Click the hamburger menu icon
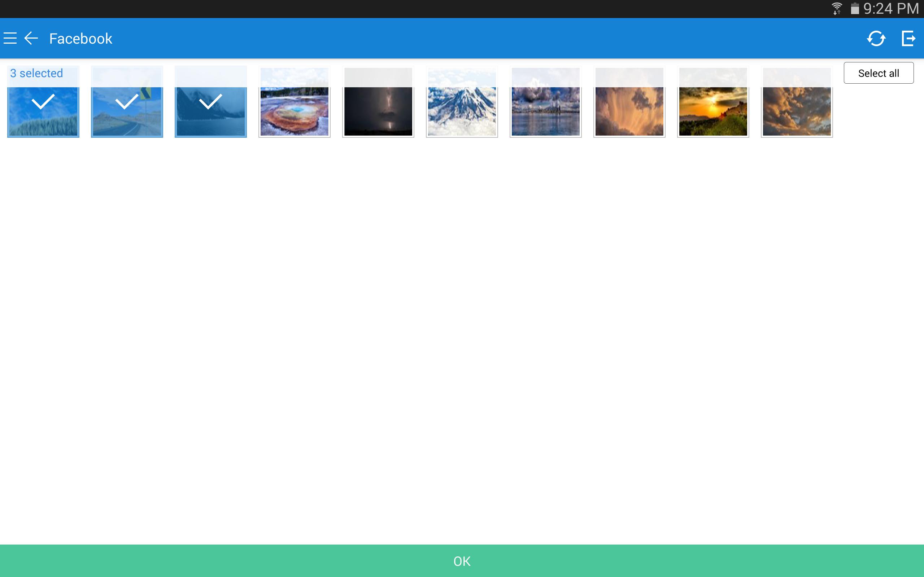924x577 pixels. pyautogui.click(x=10, y=38)
